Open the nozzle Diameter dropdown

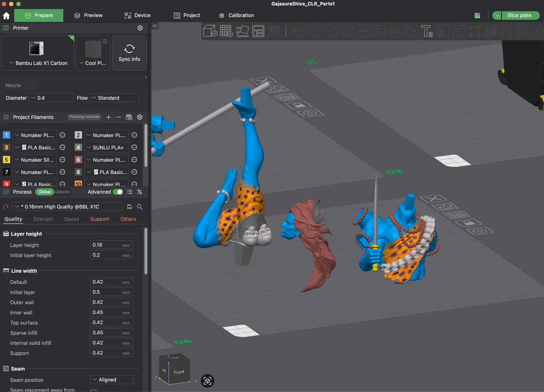click(51, 98)
